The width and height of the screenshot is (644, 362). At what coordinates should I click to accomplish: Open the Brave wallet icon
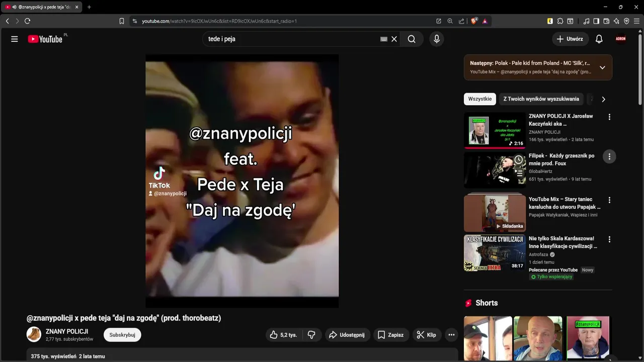(x=606, y=21)
